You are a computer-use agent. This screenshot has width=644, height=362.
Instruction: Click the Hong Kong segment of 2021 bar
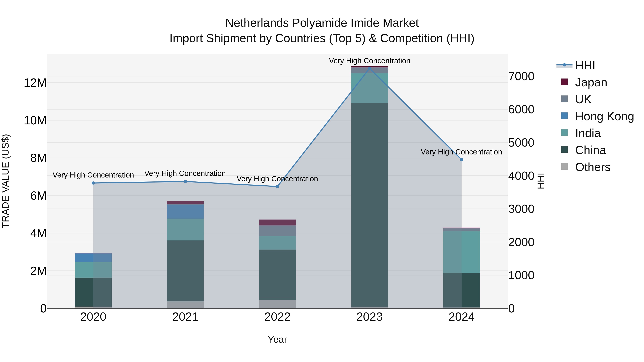tap(185, 212)
